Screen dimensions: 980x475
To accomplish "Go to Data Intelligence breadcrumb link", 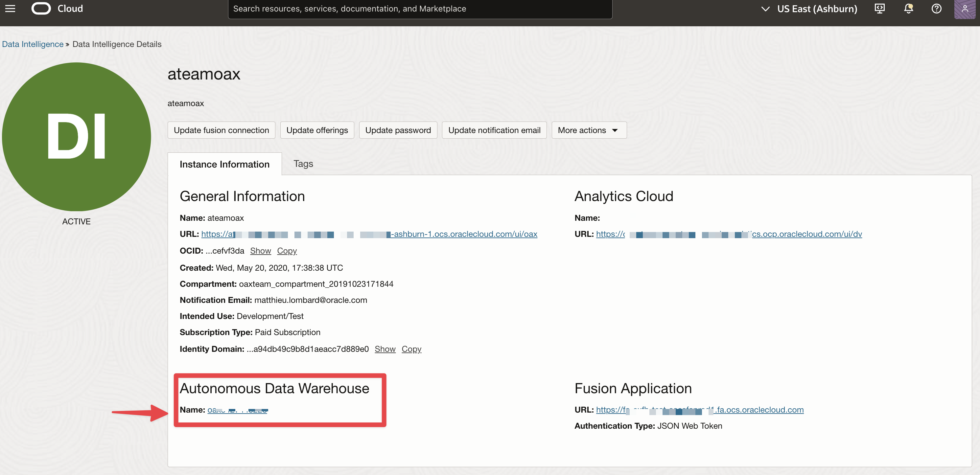I will click(x=33, y=44).
